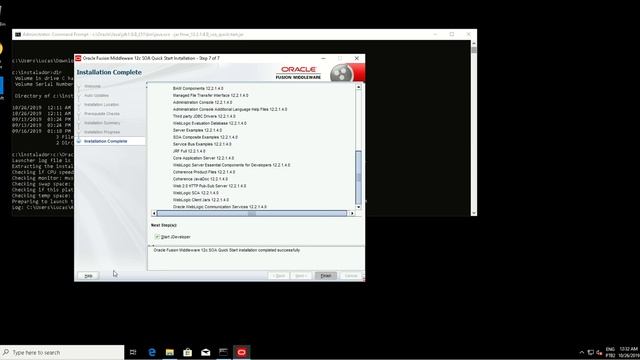Screen dimensions: 640x360
Task: Click 'Coherence JavaDoc' row
Action: [x=200, y=179]
